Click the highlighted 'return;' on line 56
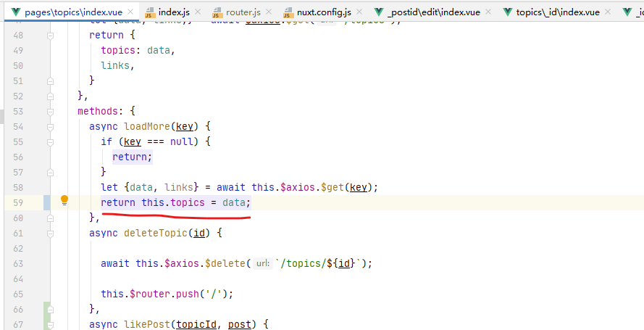Screen dimensions: 644x330 click(x=133, y=157)
